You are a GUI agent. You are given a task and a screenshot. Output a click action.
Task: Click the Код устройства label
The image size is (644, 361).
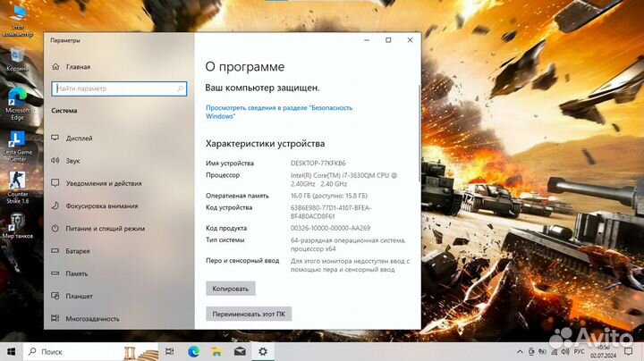tap(229, 207)
